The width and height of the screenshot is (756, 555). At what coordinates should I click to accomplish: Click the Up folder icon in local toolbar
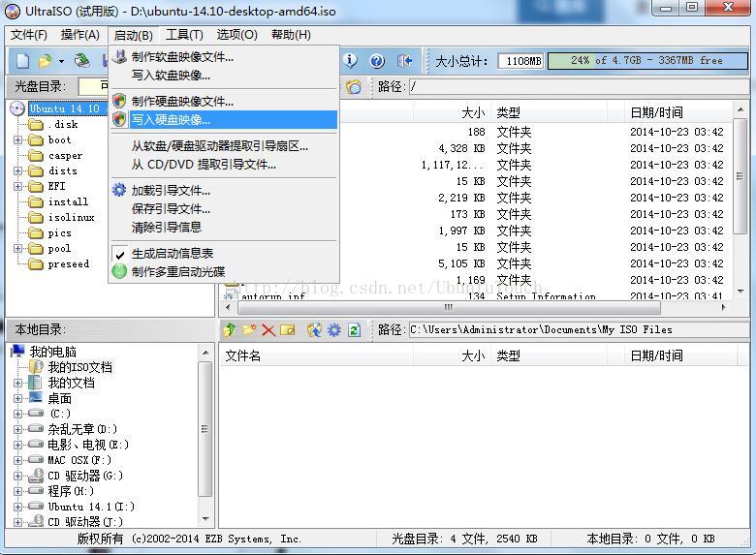230,330
